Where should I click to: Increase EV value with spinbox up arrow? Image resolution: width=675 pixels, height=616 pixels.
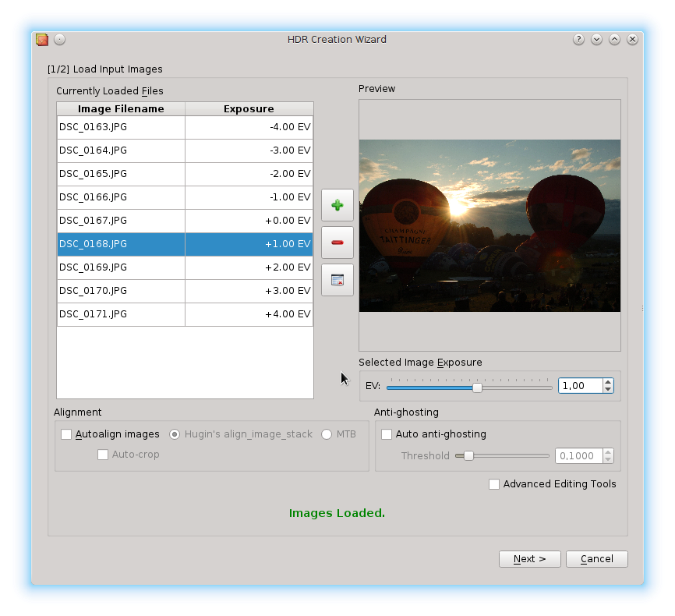(608, 382)
